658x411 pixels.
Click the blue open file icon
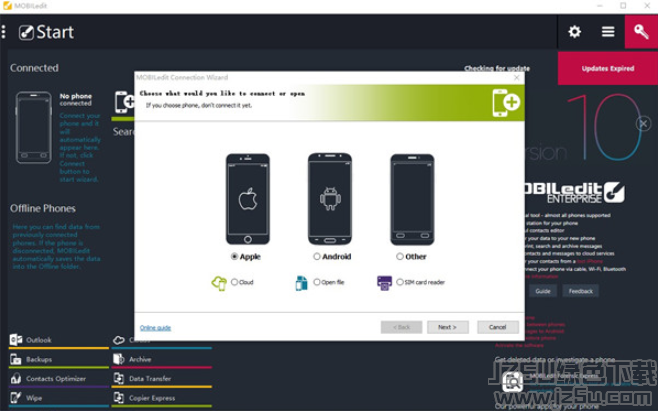coord(301,283)
